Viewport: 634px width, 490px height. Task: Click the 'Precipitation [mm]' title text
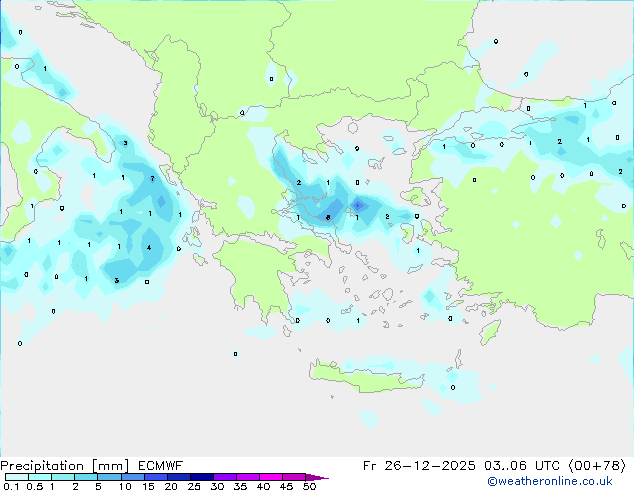65,466
